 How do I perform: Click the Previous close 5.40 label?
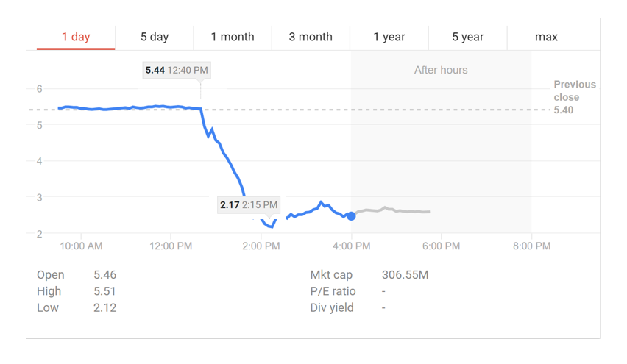(x=574, y=97)
